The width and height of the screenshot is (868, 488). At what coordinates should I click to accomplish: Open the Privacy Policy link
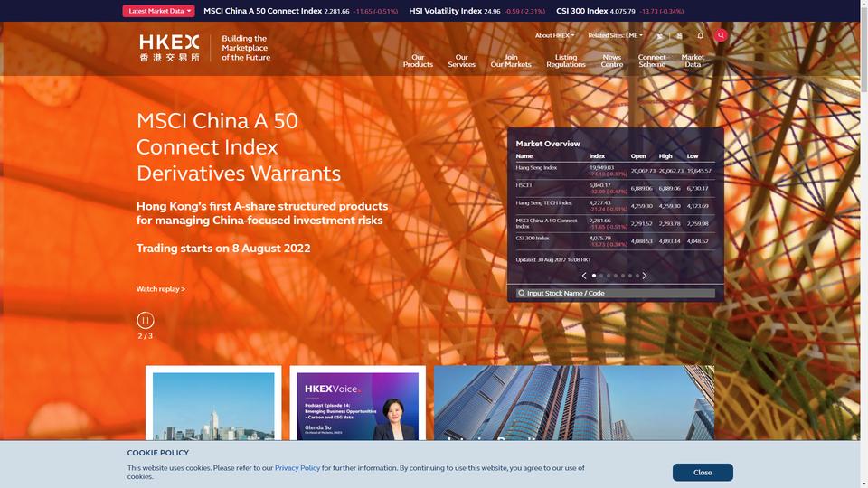pos(297,467)
